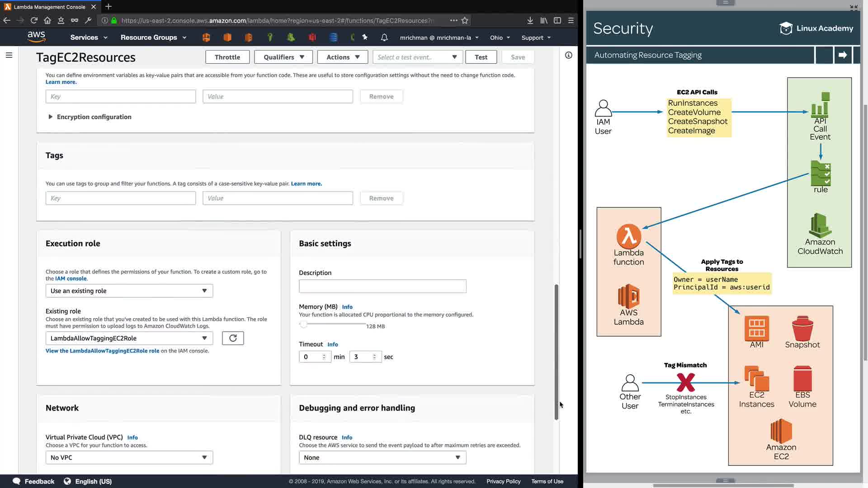Viewport: 868px width, 488px height.
Task: Open the IAM console link
Action: point(71,278)
